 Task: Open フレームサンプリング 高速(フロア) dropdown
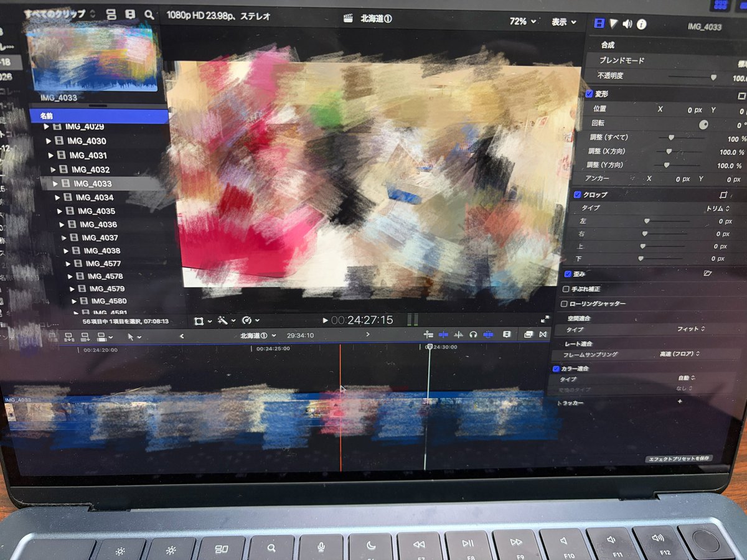(680, 353)
